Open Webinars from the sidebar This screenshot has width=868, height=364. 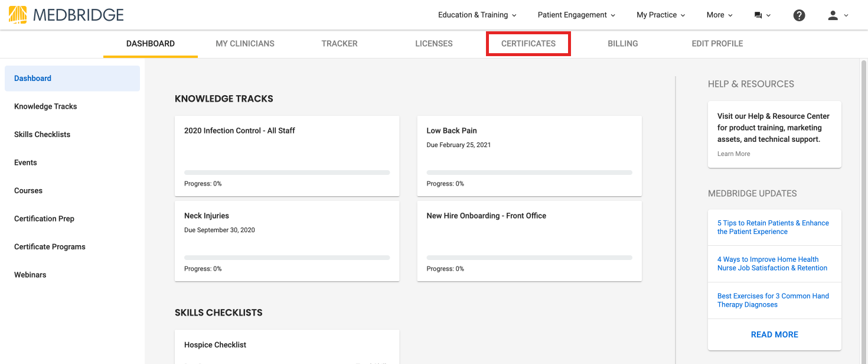(30, 274)
